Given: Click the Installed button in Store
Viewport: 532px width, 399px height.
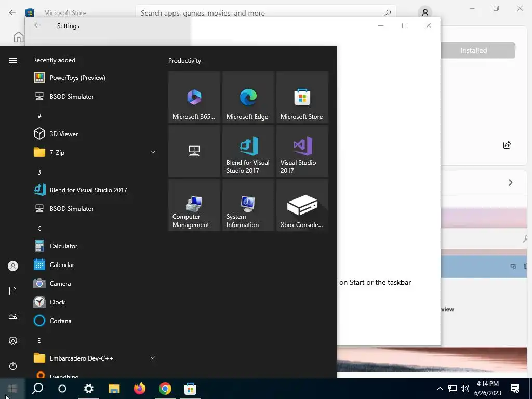Looking at the screenshot, I should (x=473, y=50).
